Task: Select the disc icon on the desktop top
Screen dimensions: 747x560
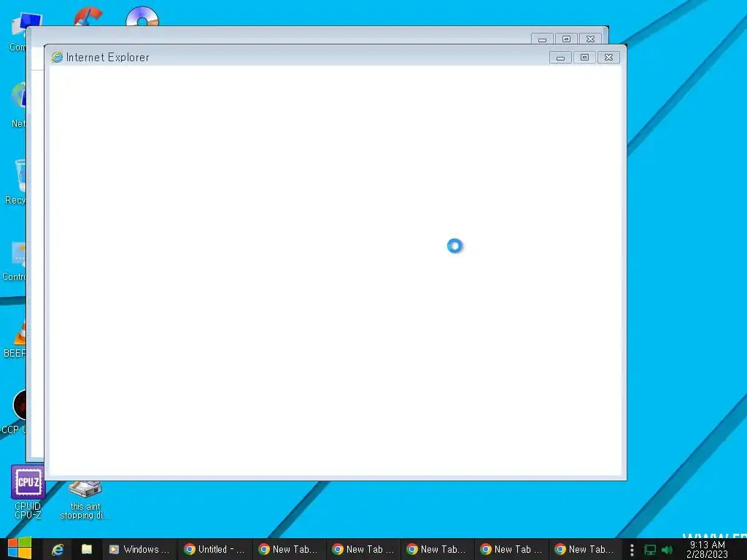Action: click(142, 16)
